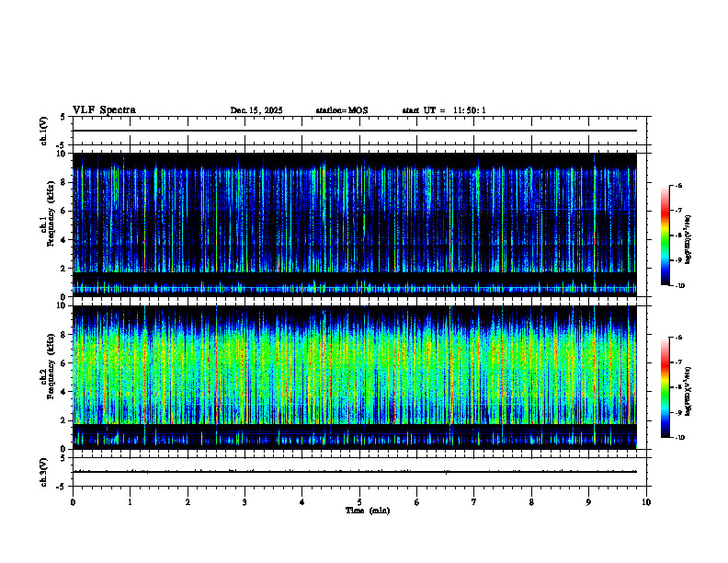Click time axis tick label "9"
This screenshot has height=563, width=728.
pos(588,502)
